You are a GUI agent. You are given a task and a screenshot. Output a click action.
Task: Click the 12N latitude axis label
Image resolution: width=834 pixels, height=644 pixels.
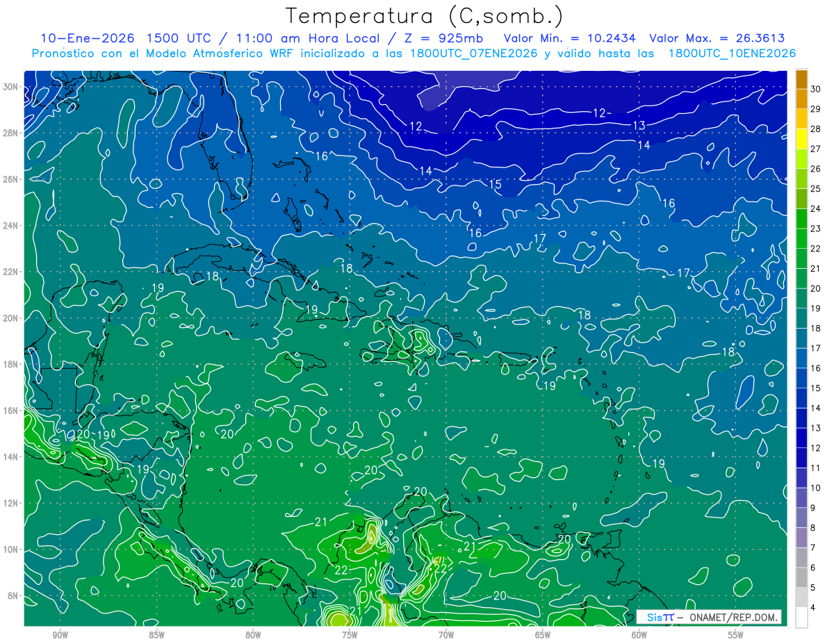10,503
